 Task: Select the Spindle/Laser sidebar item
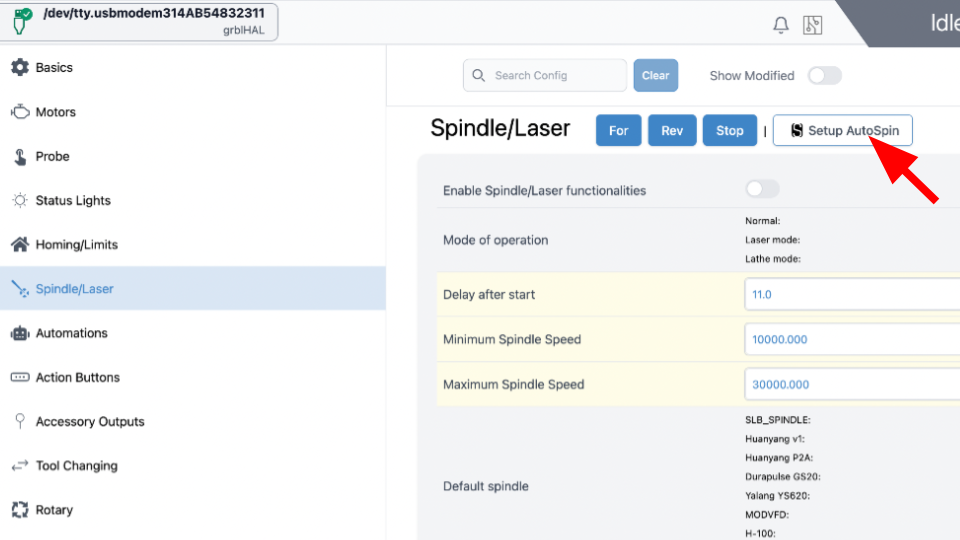193,288
